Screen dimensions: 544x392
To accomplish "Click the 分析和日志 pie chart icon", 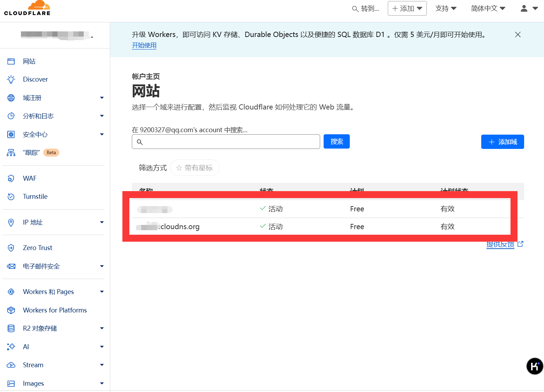I will tap(11, 116).
